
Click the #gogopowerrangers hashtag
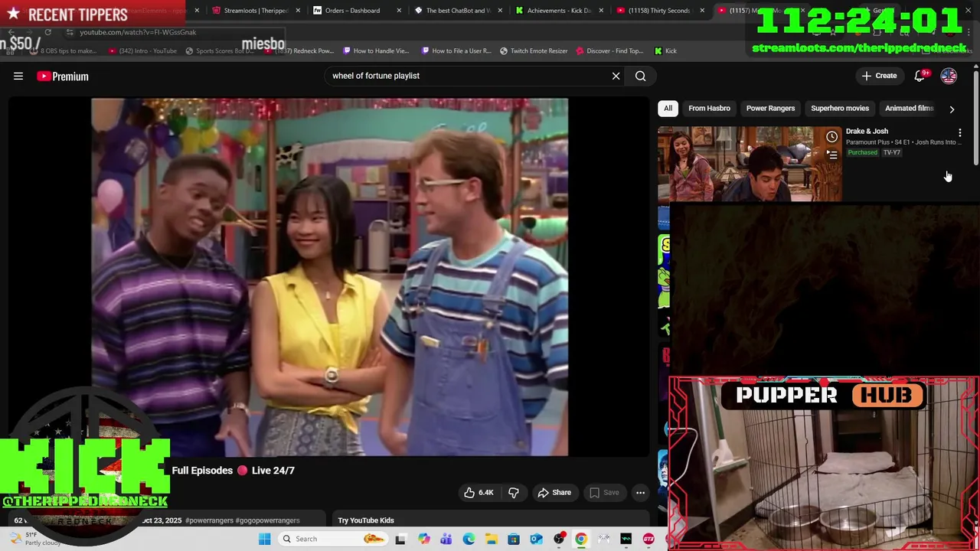coord(267,520)
